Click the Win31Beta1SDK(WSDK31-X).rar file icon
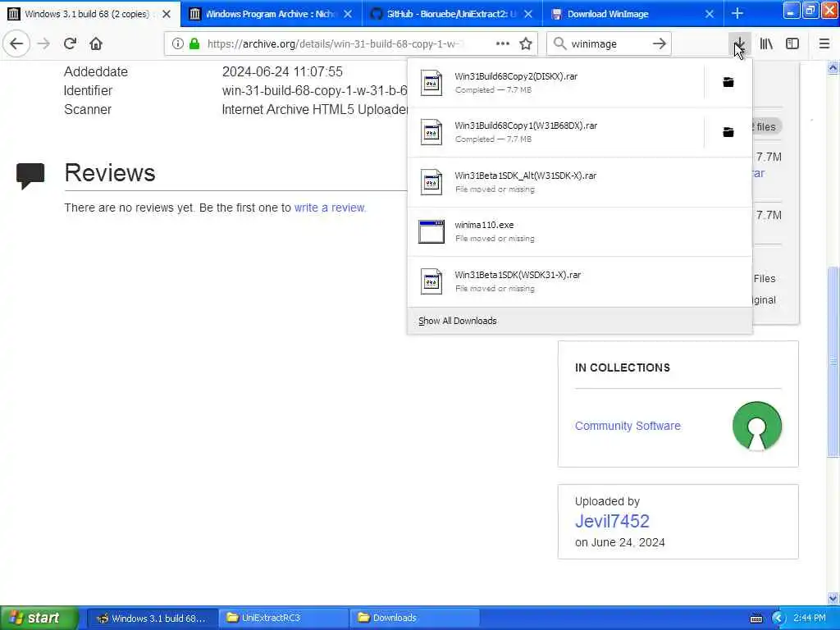Viewport: 840px width, 630px height. 431,281
